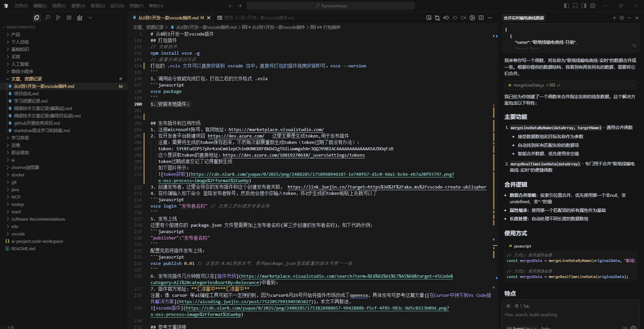The height and width of the screenshot is (329, 644).
Task: Split the editor using the split icon
Action: pyautogui.click(x=481, y=18)
